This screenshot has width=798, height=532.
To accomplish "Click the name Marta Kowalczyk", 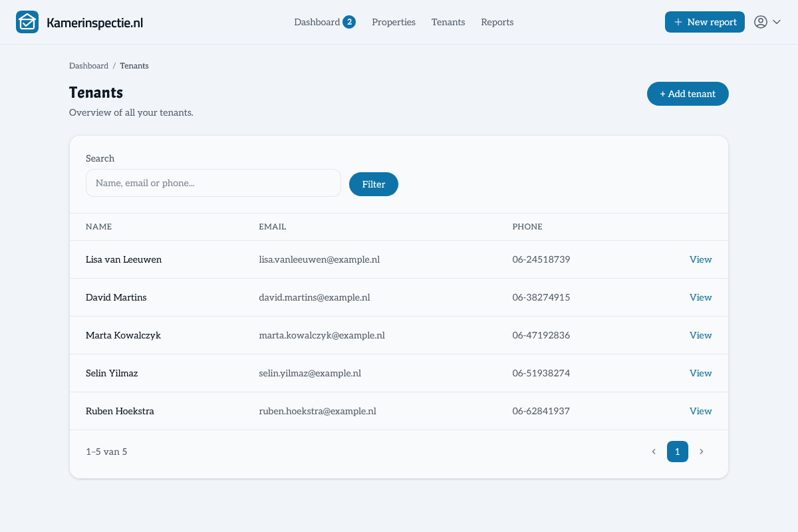I will pos(123,335).
